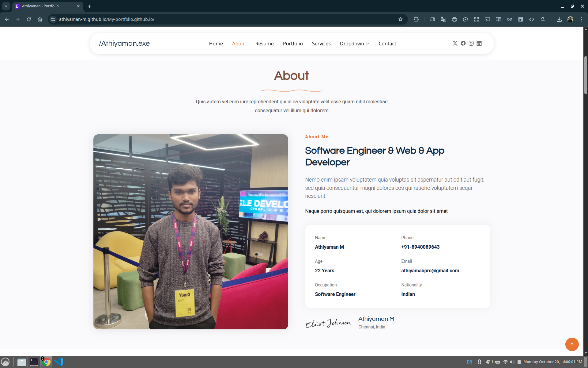Go to the Portfolio nav item
588x368 pixels.
(x=292, y=44)
